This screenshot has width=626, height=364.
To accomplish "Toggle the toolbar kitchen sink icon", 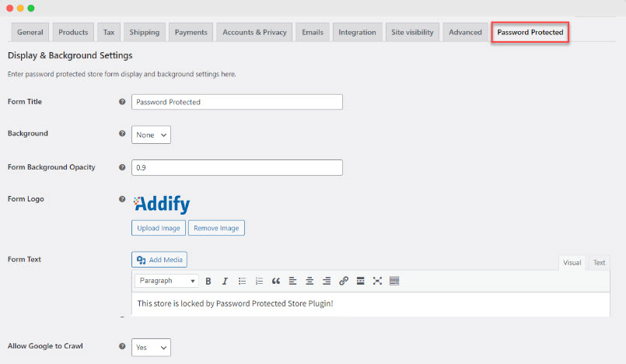I will [x=394, y=281].
